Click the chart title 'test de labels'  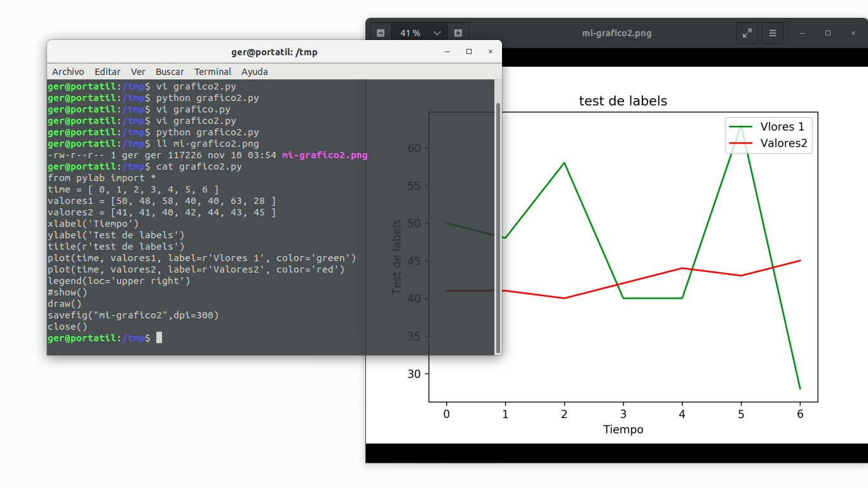623,100
